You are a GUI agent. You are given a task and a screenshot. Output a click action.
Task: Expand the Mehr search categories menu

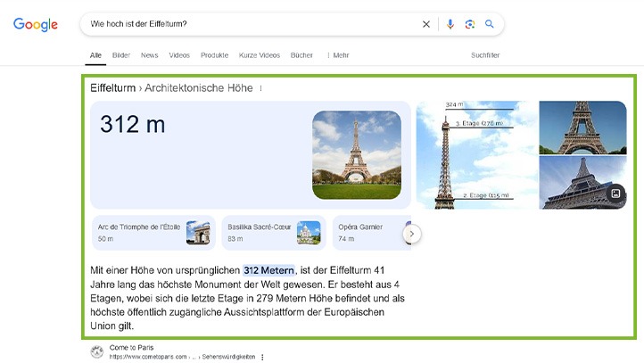pos(337,55)
